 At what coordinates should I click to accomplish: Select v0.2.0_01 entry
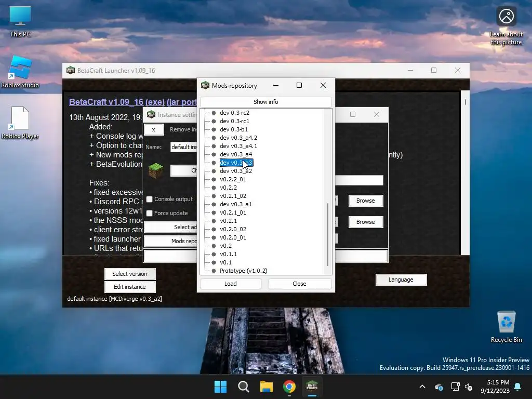click(x=233, y=237)
